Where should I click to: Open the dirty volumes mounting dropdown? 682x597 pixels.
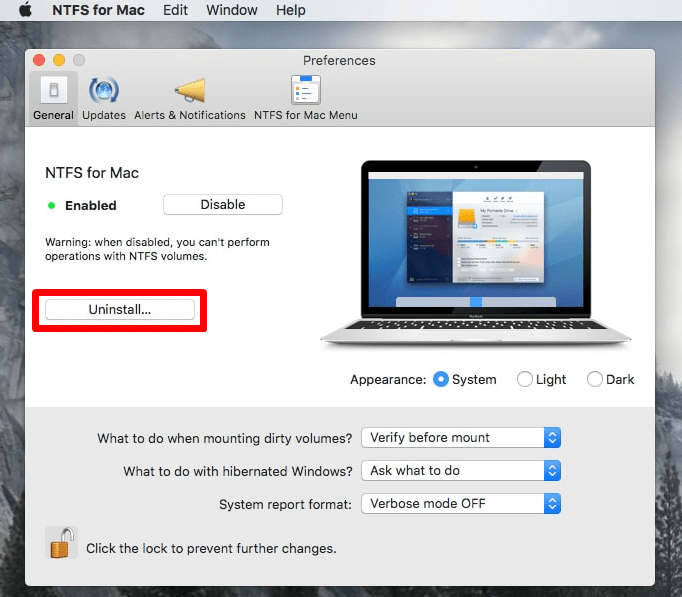click(x=461, y=437)
